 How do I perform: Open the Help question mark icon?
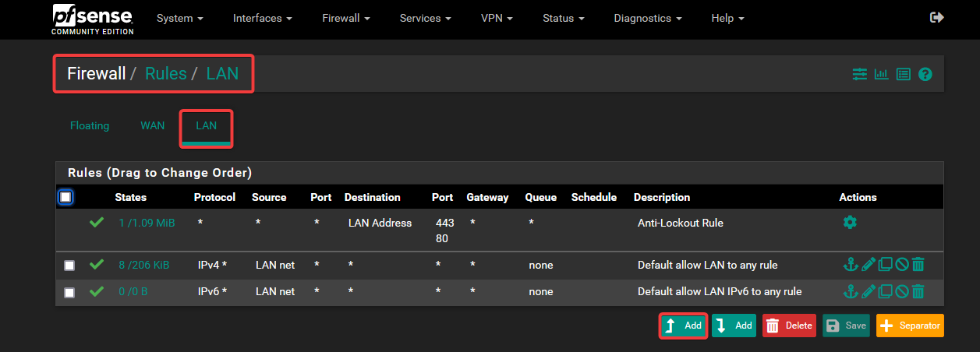pyautogui.click(x=925, y=75)
